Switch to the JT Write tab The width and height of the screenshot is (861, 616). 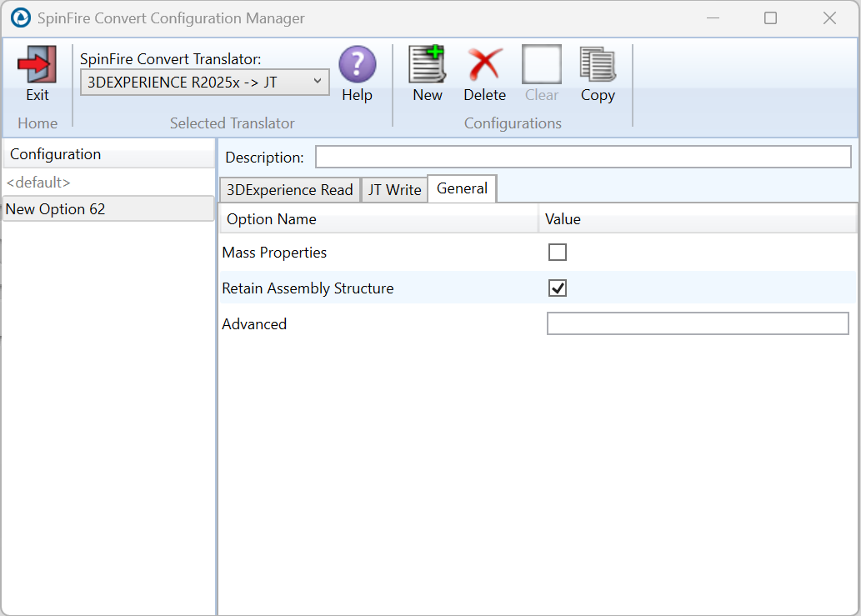(394, 190)
